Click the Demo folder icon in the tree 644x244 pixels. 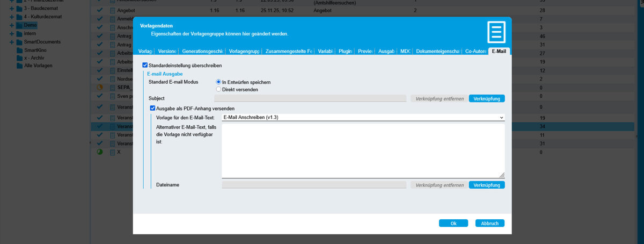(19, 25)
